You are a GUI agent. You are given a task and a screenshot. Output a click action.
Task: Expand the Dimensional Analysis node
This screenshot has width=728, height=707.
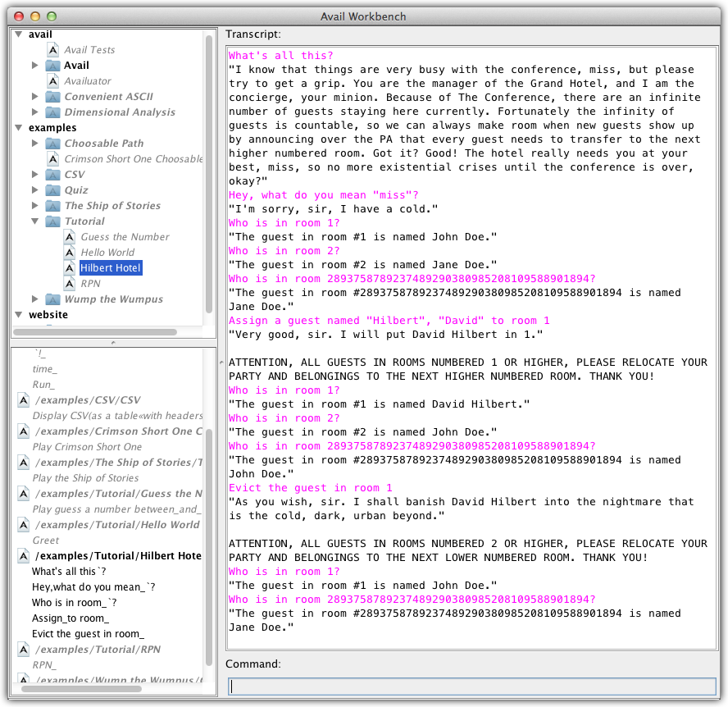pos(34,112)
